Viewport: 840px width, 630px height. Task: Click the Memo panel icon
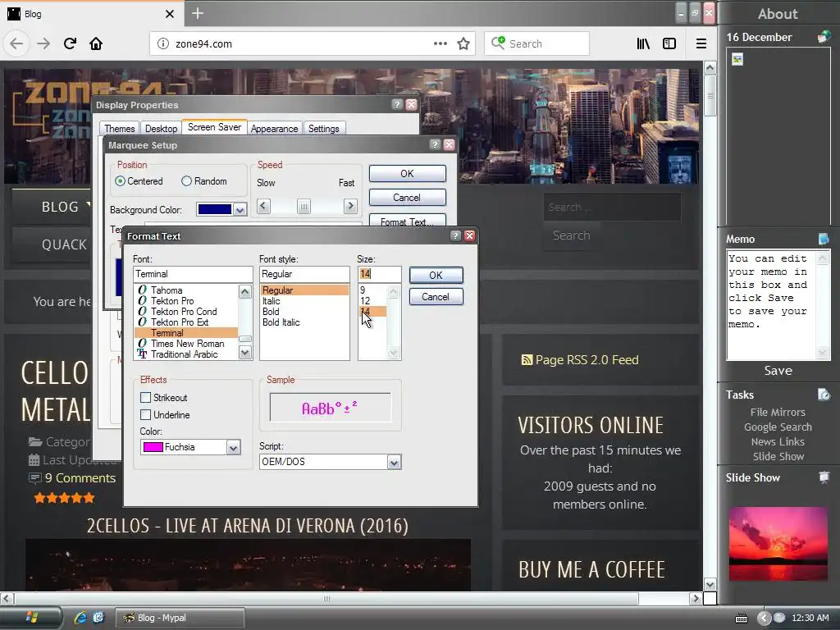pos(824,239)
